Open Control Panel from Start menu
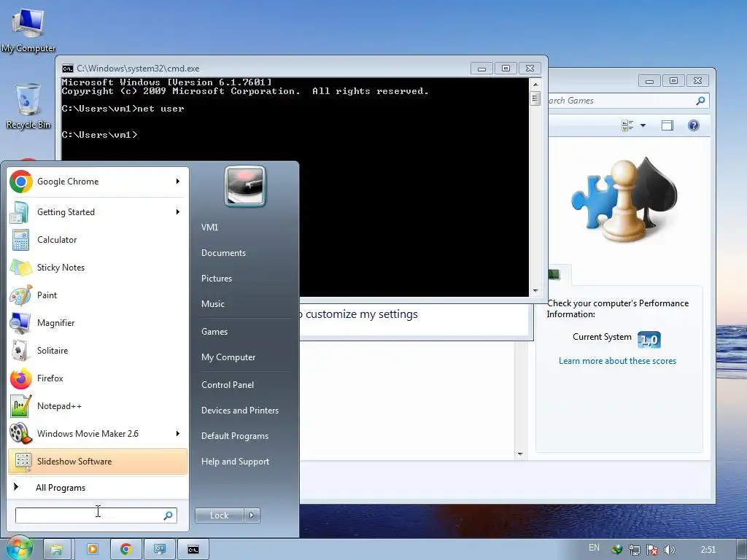747x560 pixels. pyautogui.click(x=228, y=385)
